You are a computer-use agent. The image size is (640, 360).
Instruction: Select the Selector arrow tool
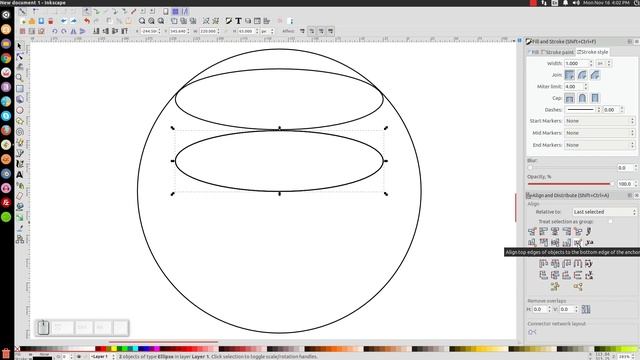tap(20, 46)
